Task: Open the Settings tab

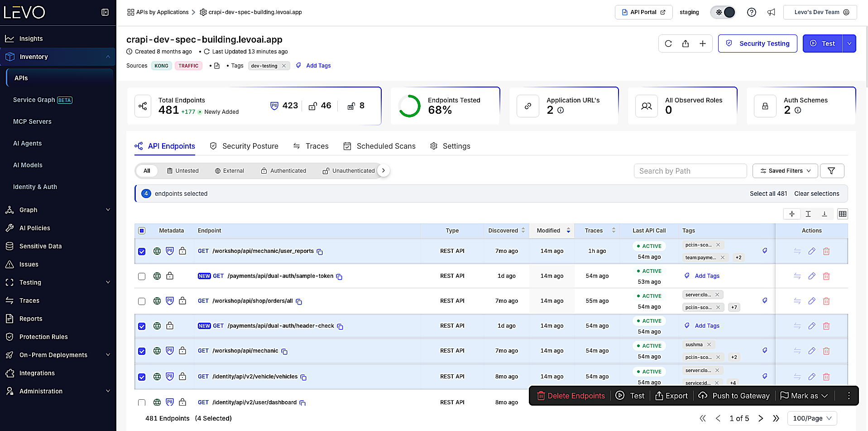Action: 450,146
